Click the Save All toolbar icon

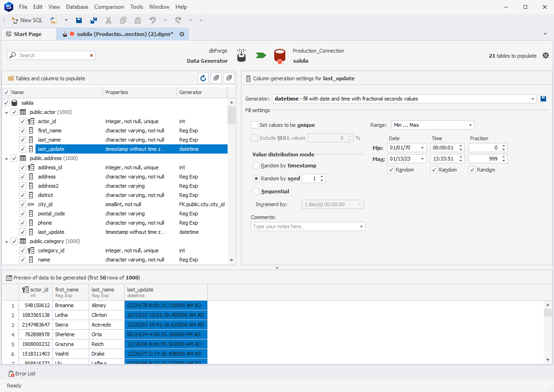point(94,20)
